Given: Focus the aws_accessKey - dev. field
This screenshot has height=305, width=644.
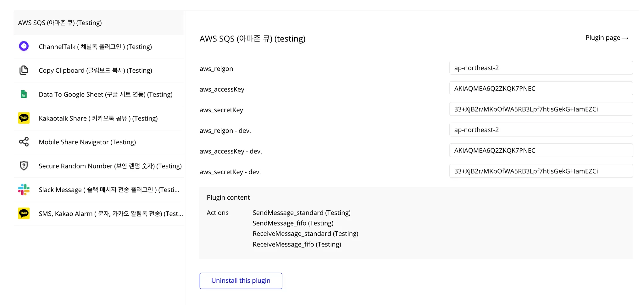Looking at the screenshot, I should point(541,151).
